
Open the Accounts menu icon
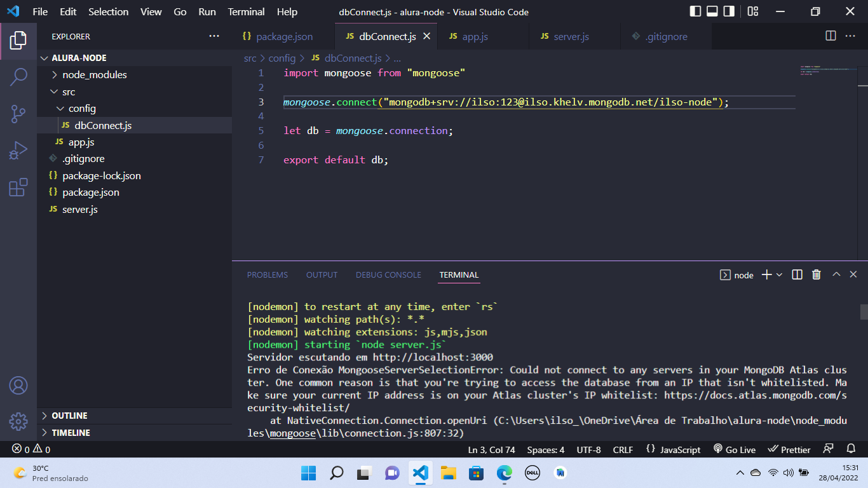pos(18,385)
